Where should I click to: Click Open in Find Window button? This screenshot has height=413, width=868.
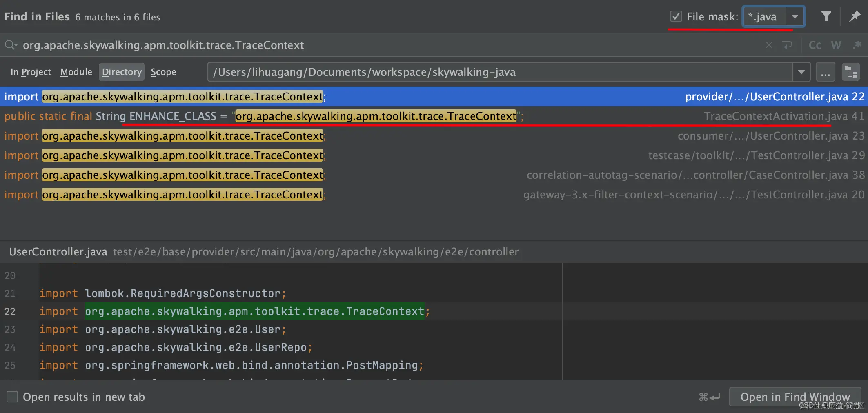tap(795, 397)
